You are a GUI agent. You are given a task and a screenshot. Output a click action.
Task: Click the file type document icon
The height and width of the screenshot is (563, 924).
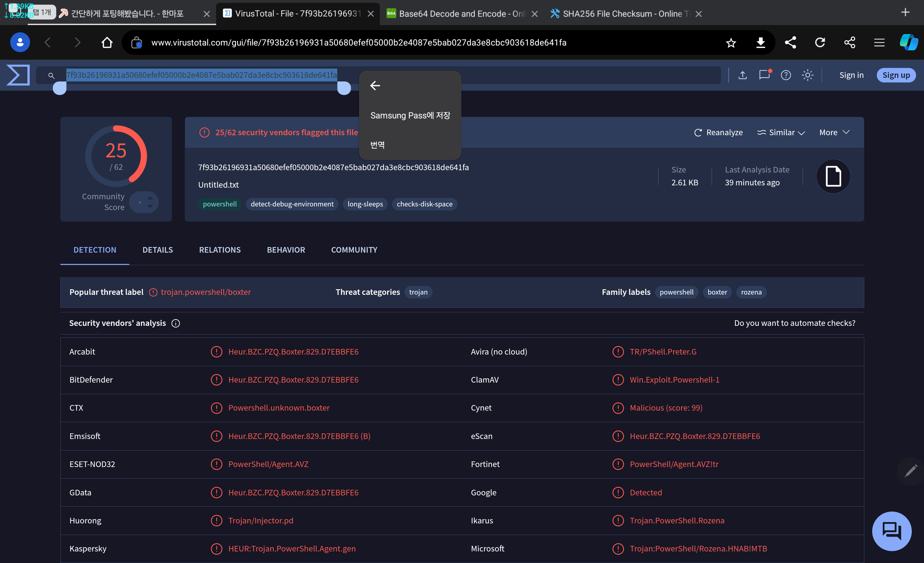pos(833,176)
